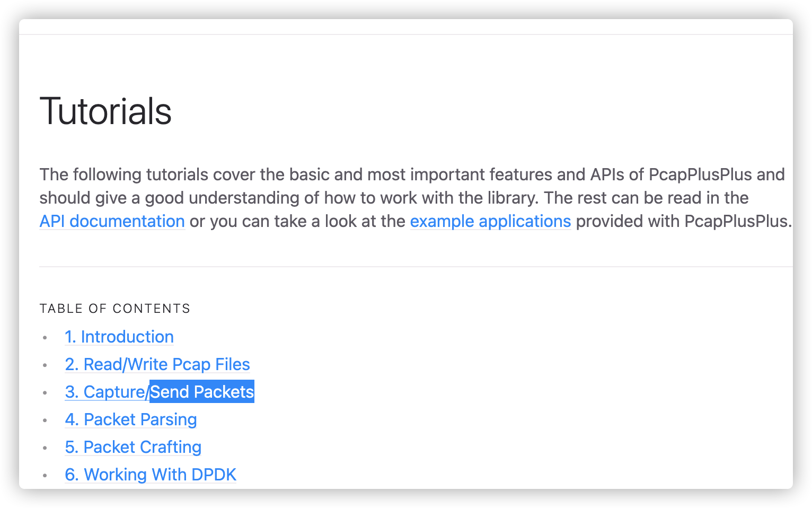This screenshot has width=812, height=508.
Task: Open the 3. Capture/Send Packets tutorial
Action: click(105, 392)
